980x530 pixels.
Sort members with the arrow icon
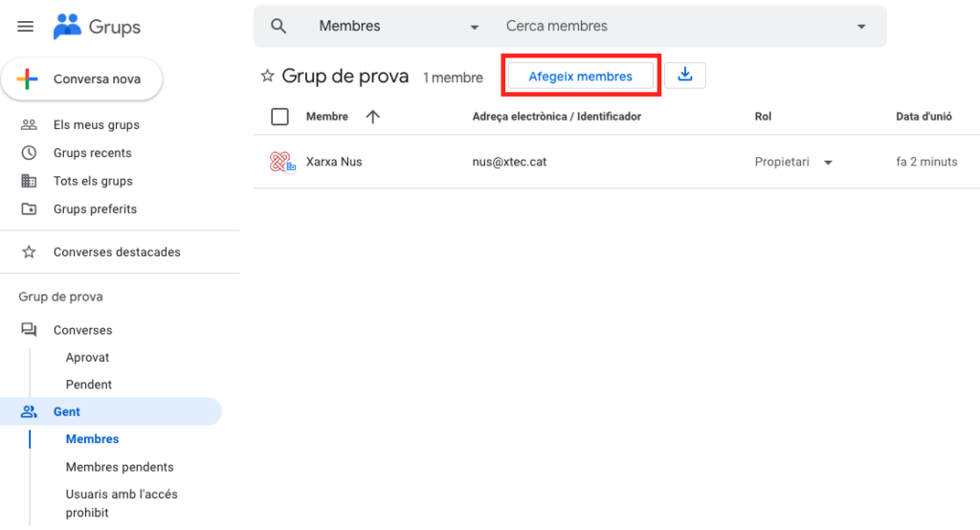tap(373, 117)
